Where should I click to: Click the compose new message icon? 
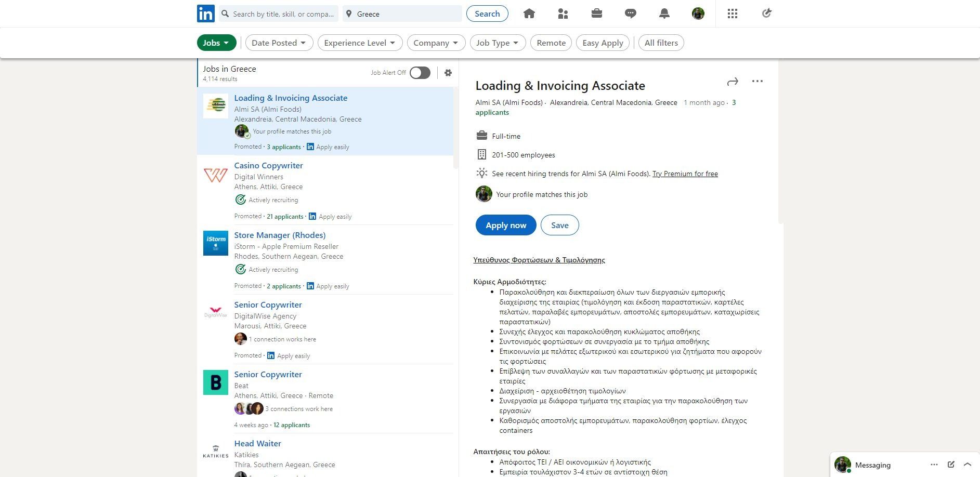coord(951,465)
